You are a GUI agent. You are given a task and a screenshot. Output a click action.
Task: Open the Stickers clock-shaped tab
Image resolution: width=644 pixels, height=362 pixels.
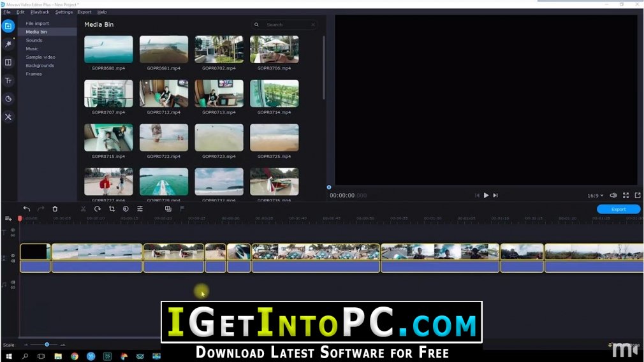click(x=8, y=99)
